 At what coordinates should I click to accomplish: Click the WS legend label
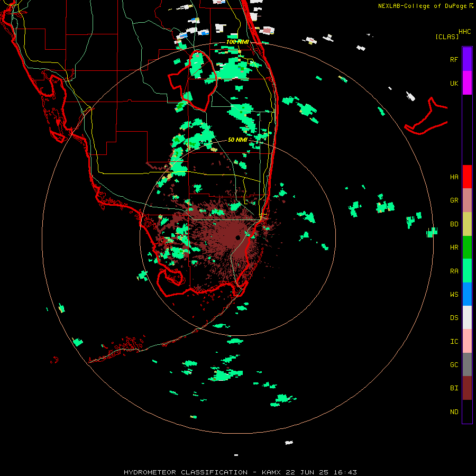454,295
